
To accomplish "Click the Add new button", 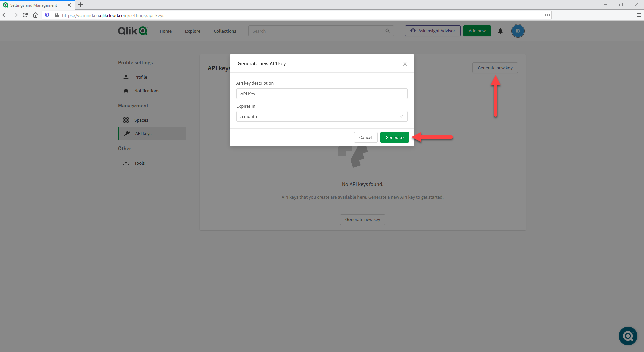I will click(477, 31).
